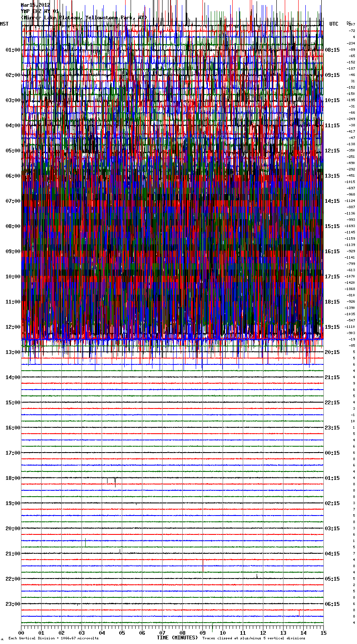
Task: Select the '11:00' MST time label
Action: [13, 302]
